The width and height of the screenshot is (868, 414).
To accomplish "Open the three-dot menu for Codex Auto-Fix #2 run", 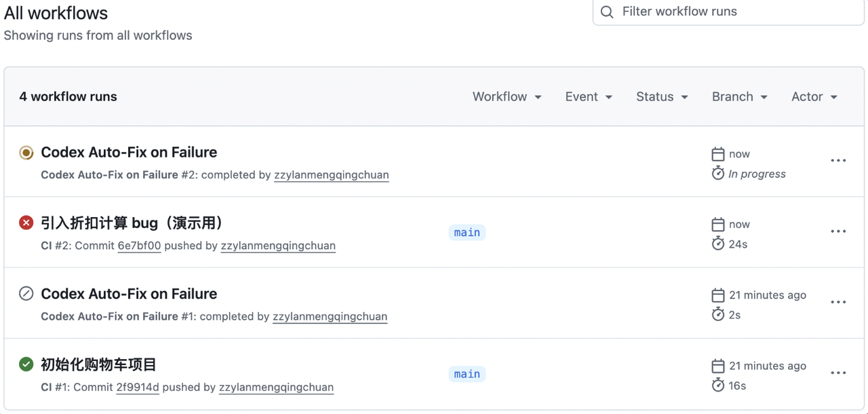I will coord(838,161).
